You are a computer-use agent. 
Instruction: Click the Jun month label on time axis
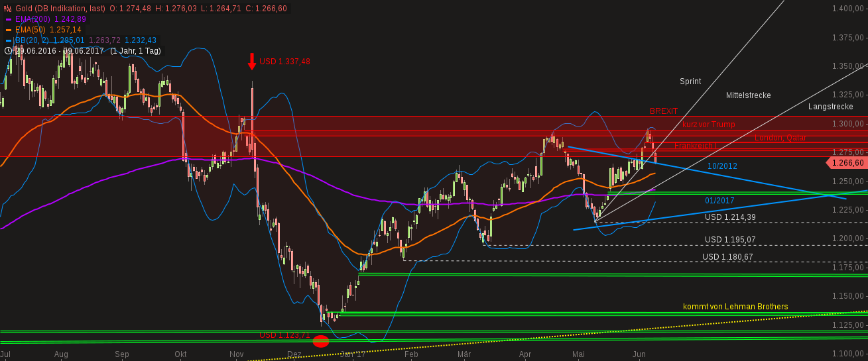639,354
